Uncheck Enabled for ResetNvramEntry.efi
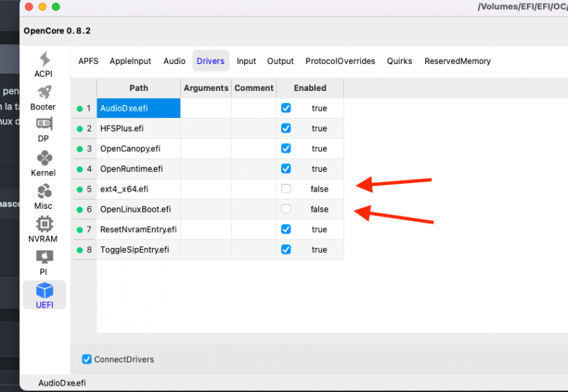 tap(286, 229)
